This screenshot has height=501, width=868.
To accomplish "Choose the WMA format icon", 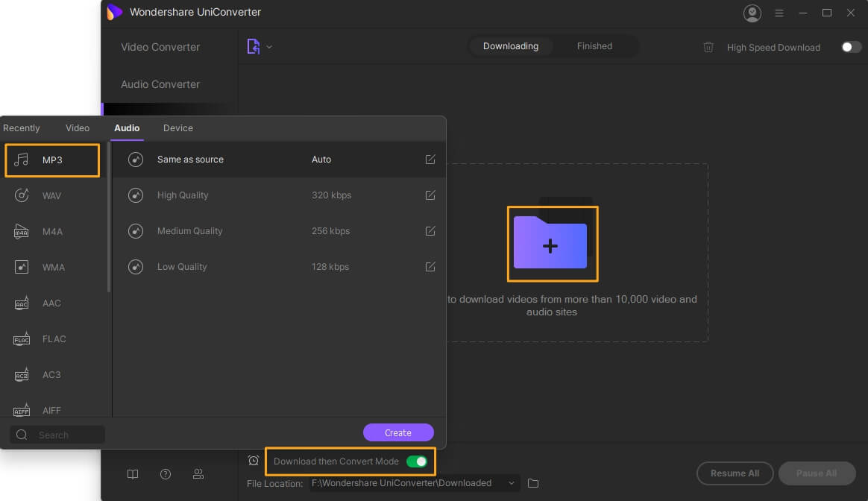I will (x=21, y=268).
